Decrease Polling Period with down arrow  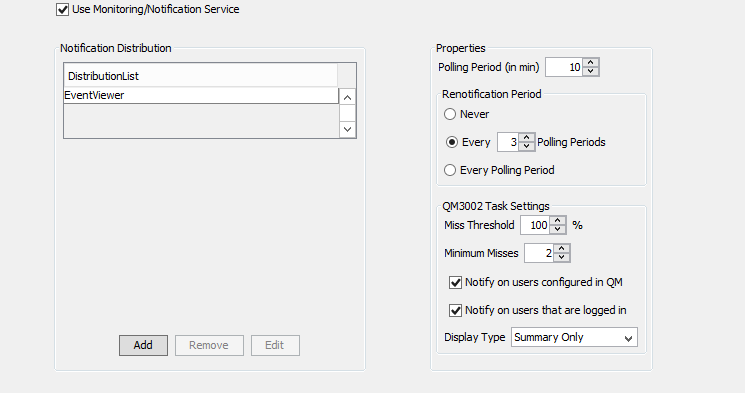[x=591, y=71]
